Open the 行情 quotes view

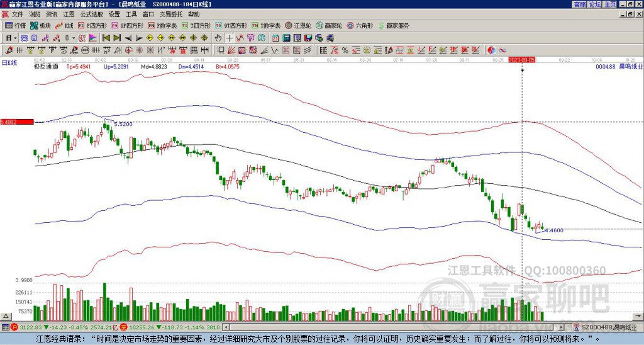pyautogui.click(x=15, y=25)
